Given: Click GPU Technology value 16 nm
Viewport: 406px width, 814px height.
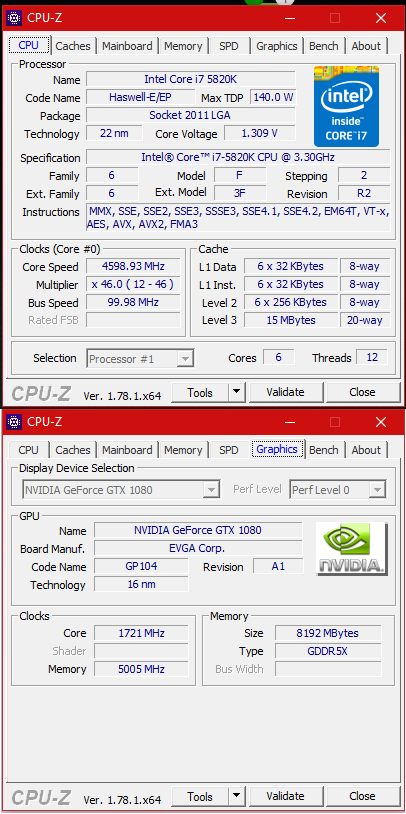Looking at the screenshot, I should tap(141, 584).
